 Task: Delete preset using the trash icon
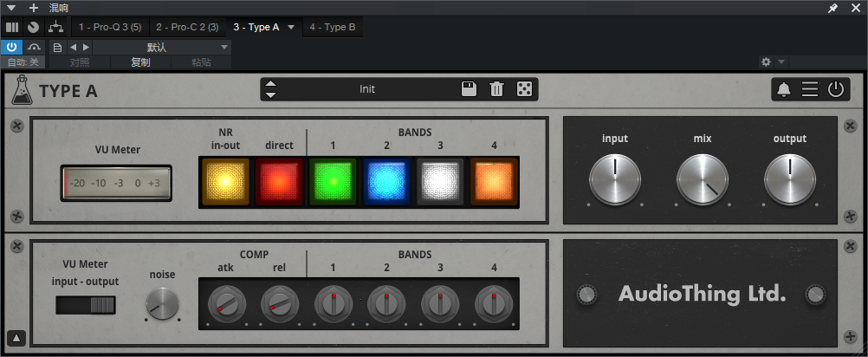[x=496, y=89]
